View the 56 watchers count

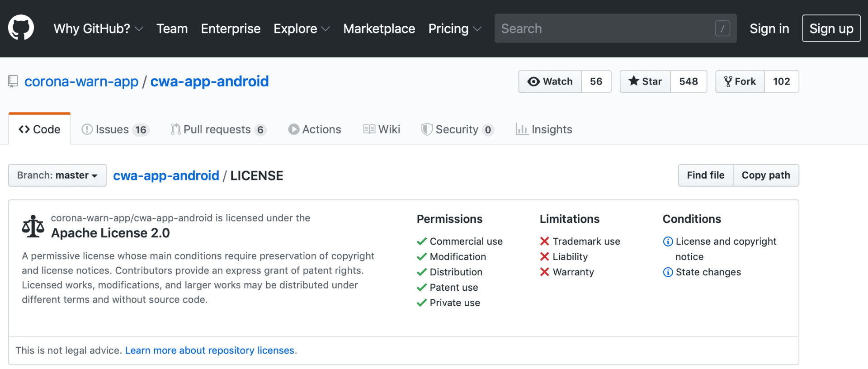(x=596, y=81)
